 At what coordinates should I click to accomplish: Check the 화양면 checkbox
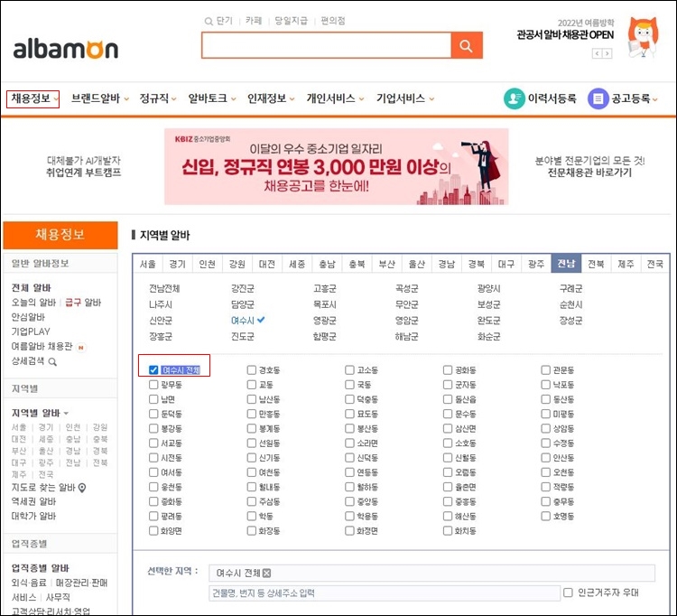(153, 530)
